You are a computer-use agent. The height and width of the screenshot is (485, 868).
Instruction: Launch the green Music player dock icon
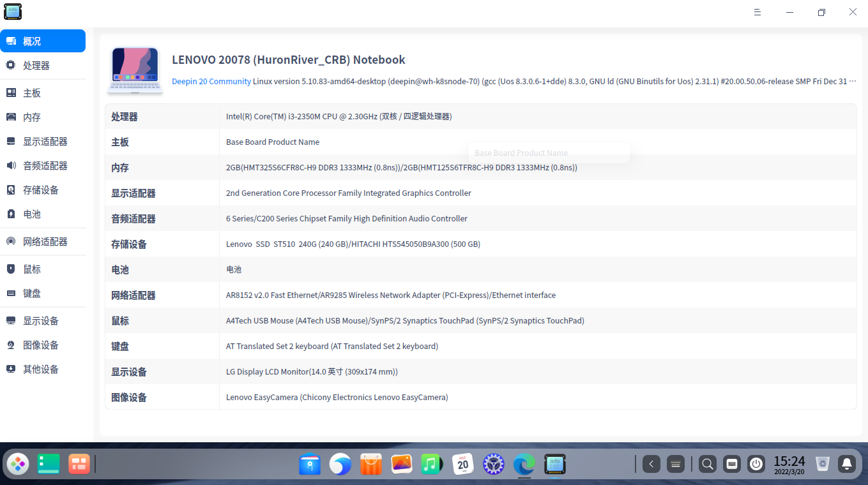pos(432,464)
